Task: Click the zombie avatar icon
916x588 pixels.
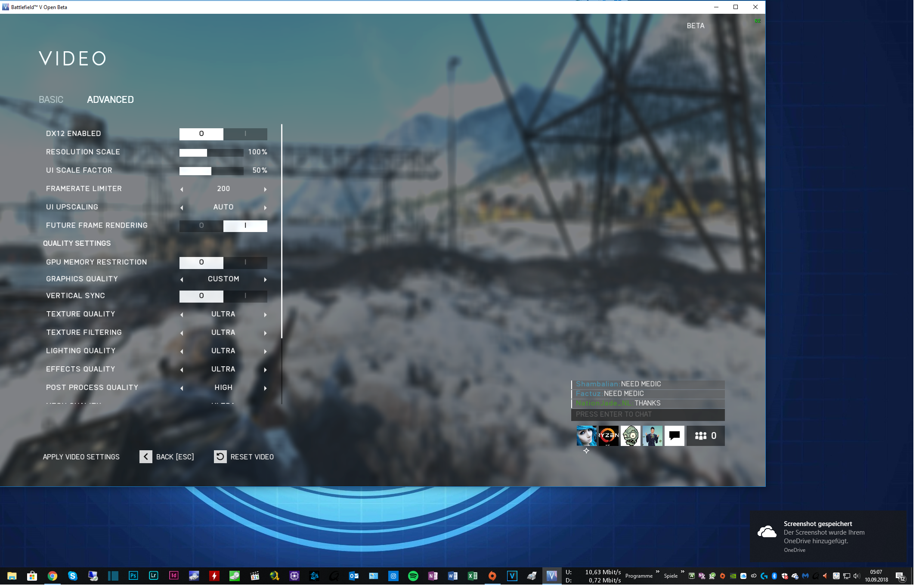Action: pos(630,436)
